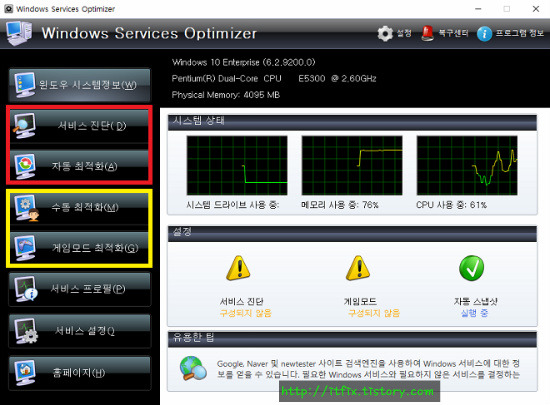550x405 pixels.
Task: Open 복구센터 label in the header
Action: (453, 33)
